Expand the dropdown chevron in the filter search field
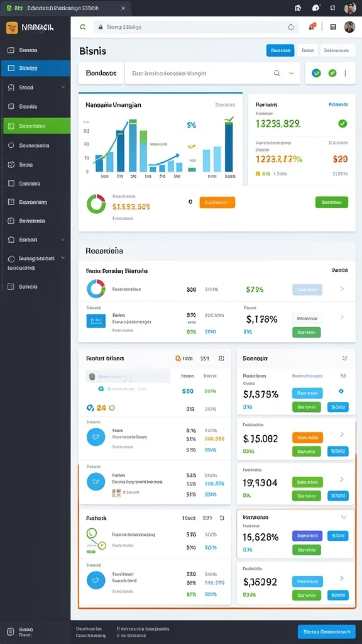This screenshot has width=362, height=644. 292,74
